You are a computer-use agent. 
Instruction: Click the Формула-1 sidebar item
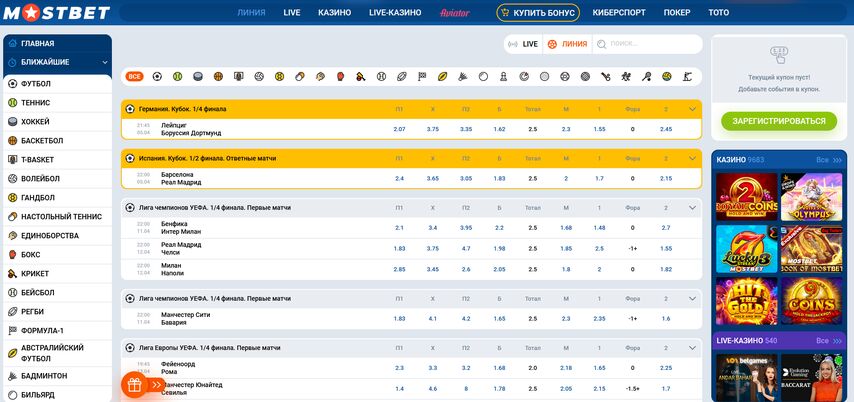(x=42, y=329)
